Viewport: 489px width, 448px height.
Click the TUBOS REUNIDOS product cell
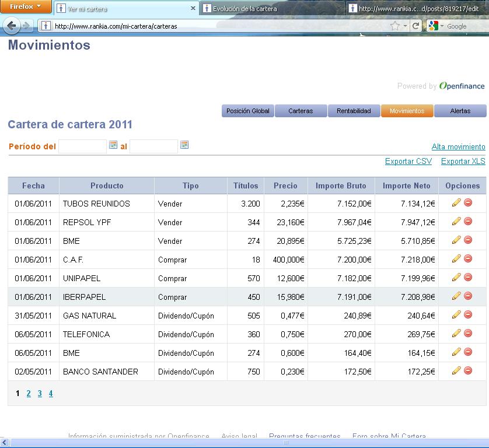pos(107,204)
